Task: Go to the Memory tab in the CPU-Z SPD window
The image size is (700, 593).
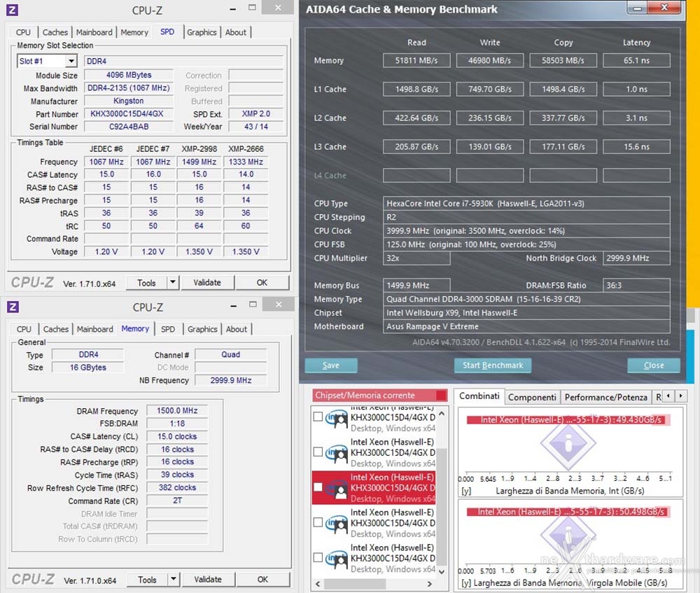Action: point(134,33)
